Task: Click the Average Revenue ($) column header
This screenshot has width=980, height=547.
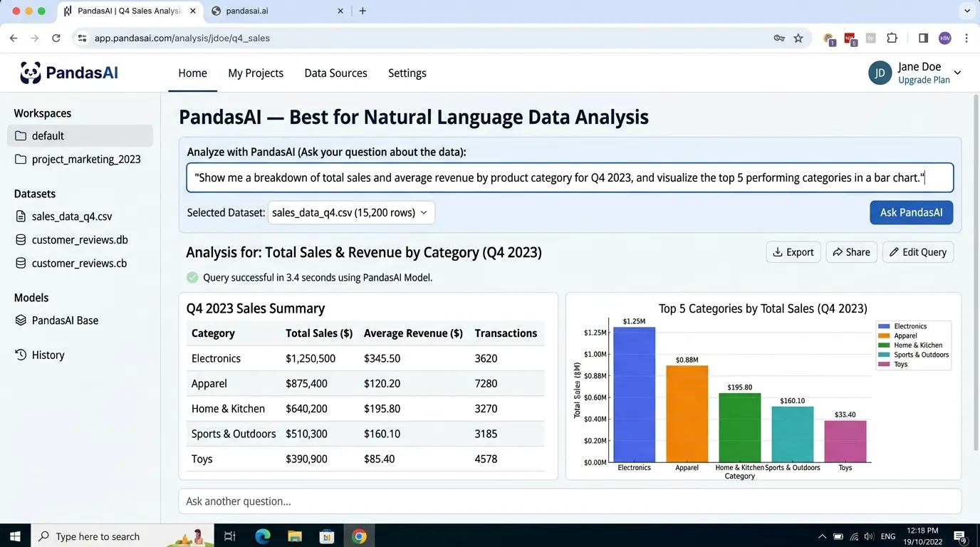Action: pos(413,333)
